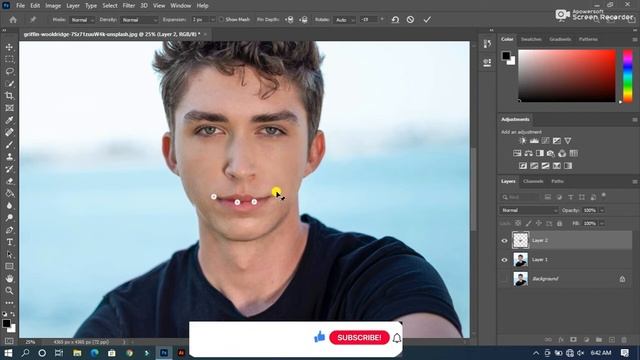
Task: Filter layers by type layers icon
Action: click(571, 197)
